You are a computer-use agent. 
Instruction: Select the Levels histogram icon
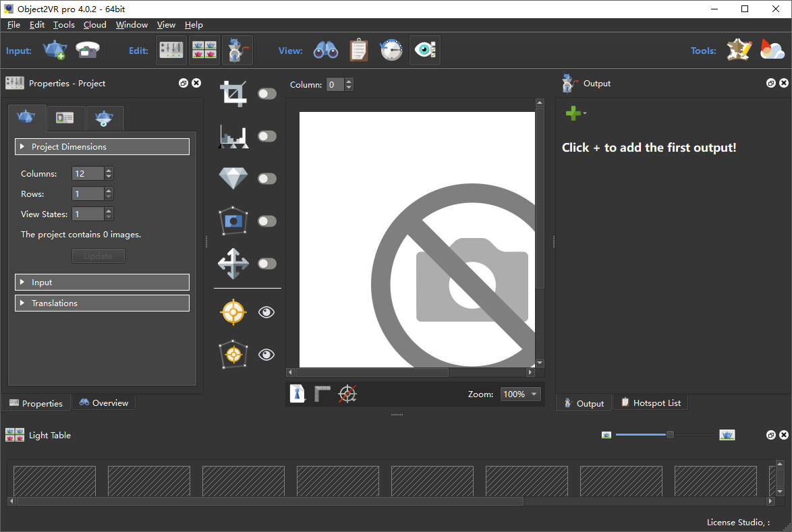click(233, 136)
